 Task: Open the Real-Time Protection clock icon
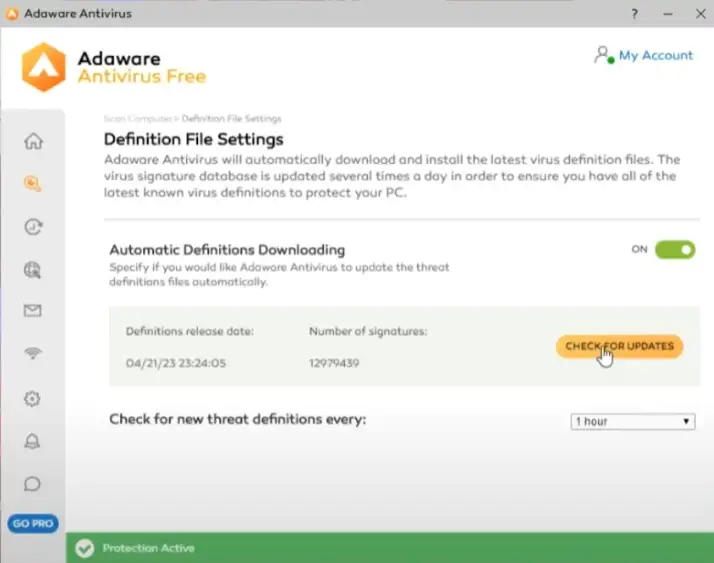click(x=32, y=227)
